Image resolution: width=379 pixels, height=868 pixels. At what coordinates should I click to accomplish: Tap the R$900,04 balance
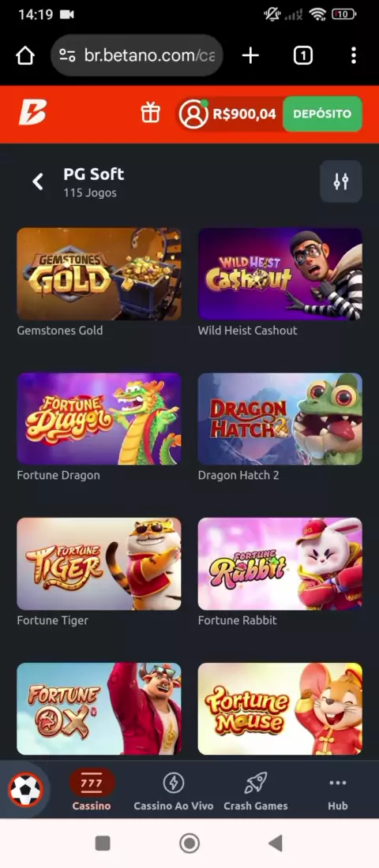click(x=244, y=114)
